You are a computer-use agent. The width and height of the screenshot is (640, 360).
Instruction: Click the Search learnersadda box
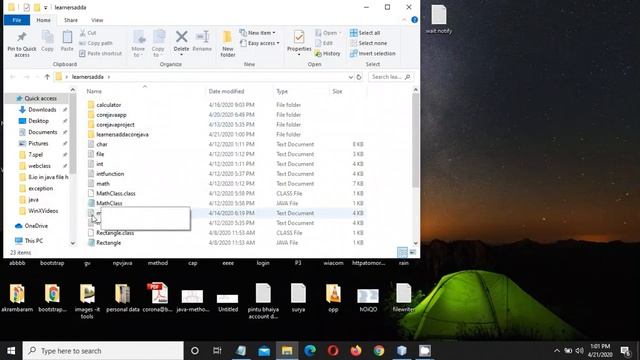391,77
